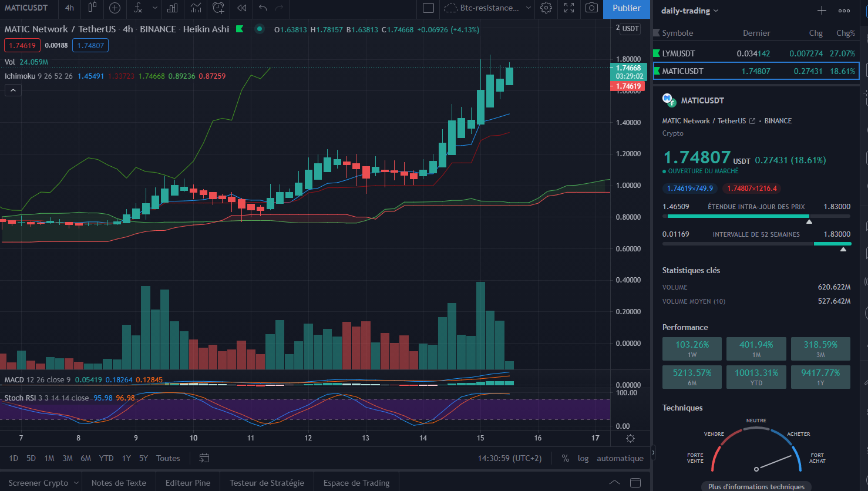Open compare or add symbol tool
Viewport: 868px width, 491px height.
[115, 8]
